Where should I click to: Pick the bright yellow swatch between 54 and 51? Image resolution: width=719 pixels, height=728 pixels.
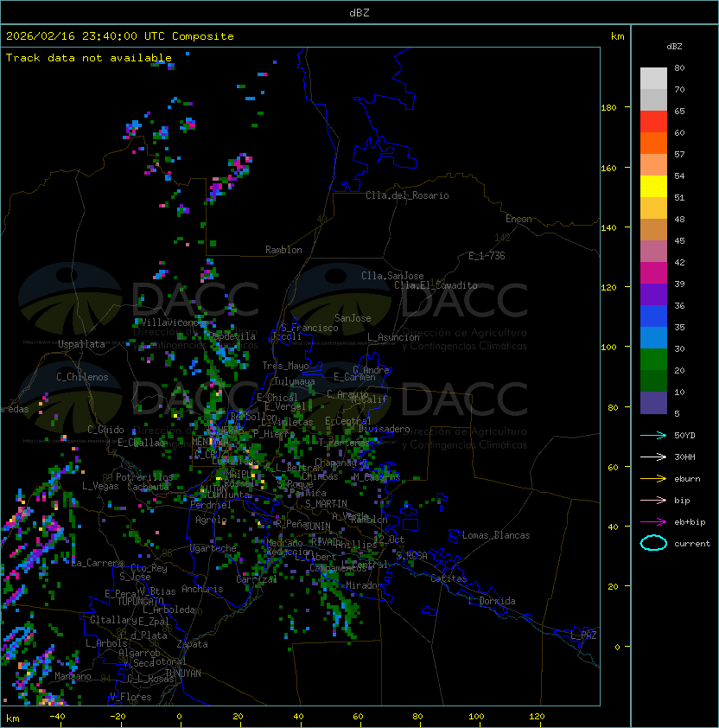(653, 187)
